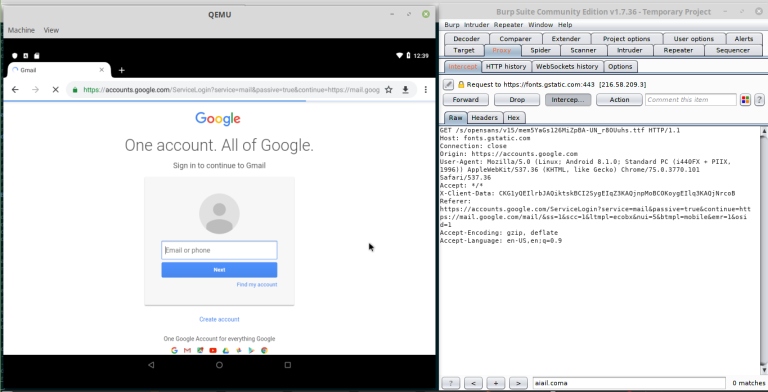The height and width of the screenshot is (392, 768).
Task: Click the Google G product icon
Action: coord(174,350)
